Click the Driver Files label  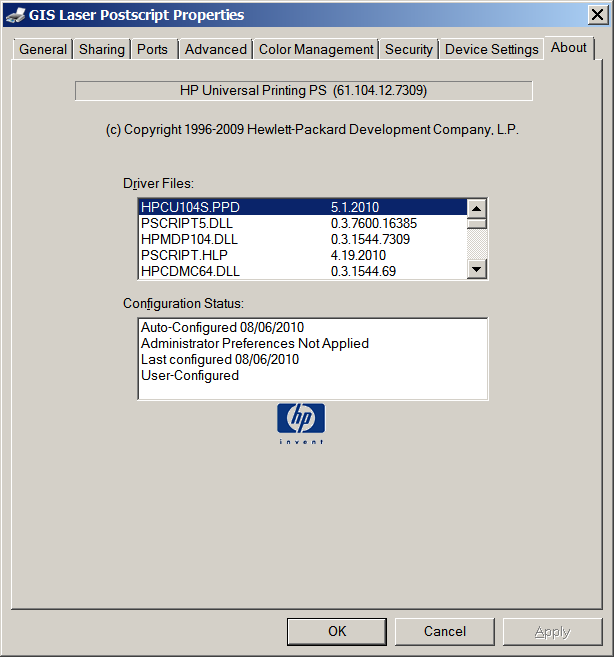(x=158, y=184)
